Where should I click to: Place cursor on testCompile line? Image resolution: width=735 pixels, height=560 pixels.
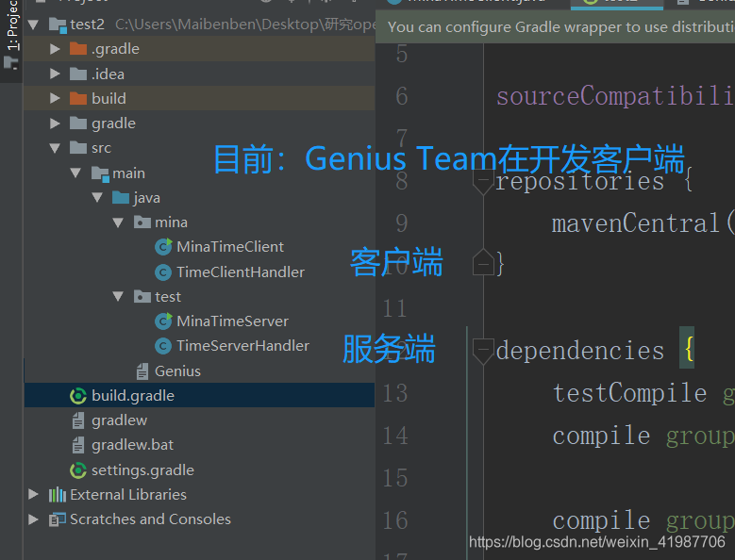pos(630,393)
